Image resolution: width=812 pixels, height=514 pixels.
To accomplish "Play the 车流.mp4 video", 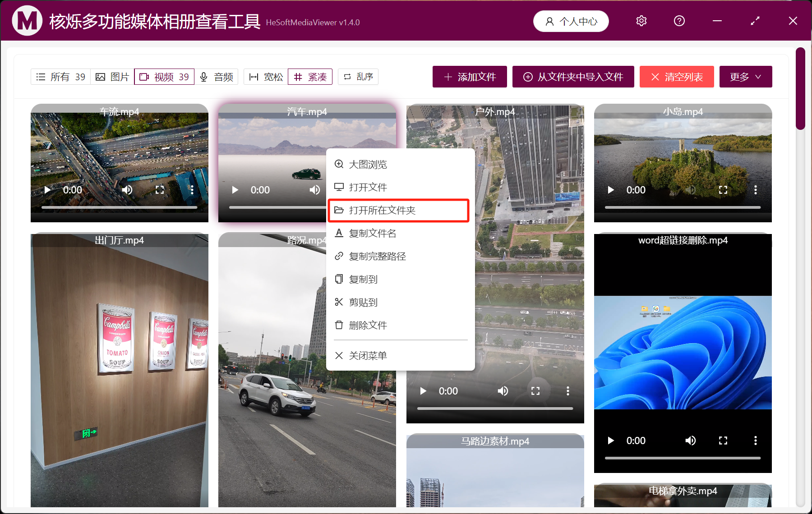I will click(x=47, y=190).
